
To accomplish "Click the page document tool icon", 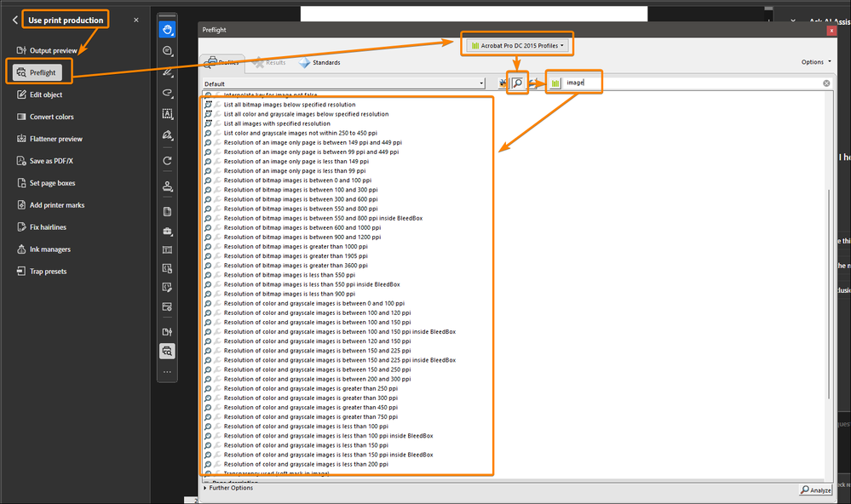I will [167, 212].
